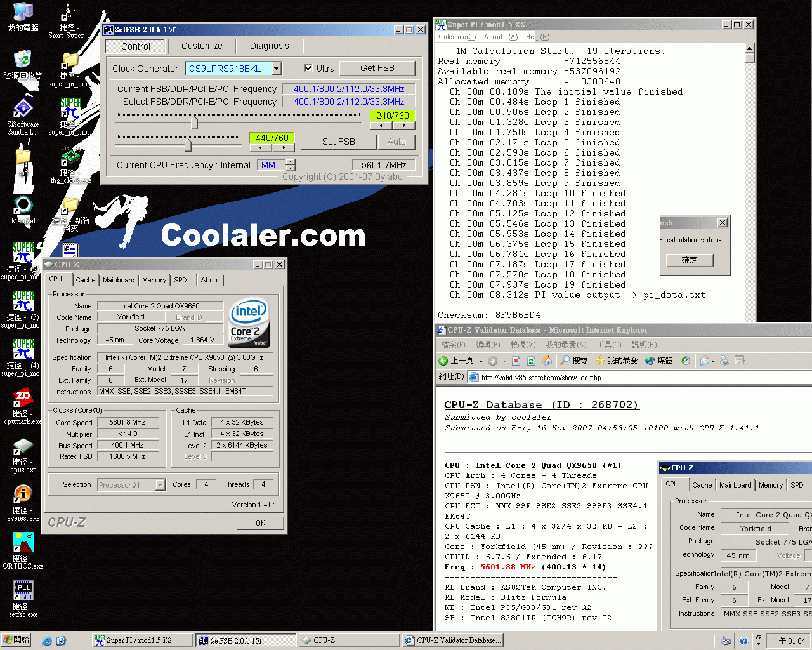812x650 pixels.
Task: Open the My Computer desktop icon
Action: (x=23, y=16)
